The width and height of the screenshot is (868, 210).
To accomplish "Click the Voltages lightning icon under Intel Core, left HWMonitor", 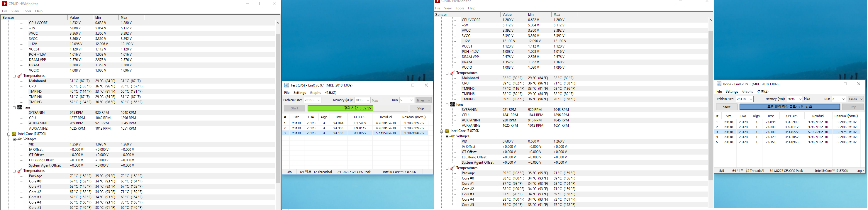I will click(20, 139).
